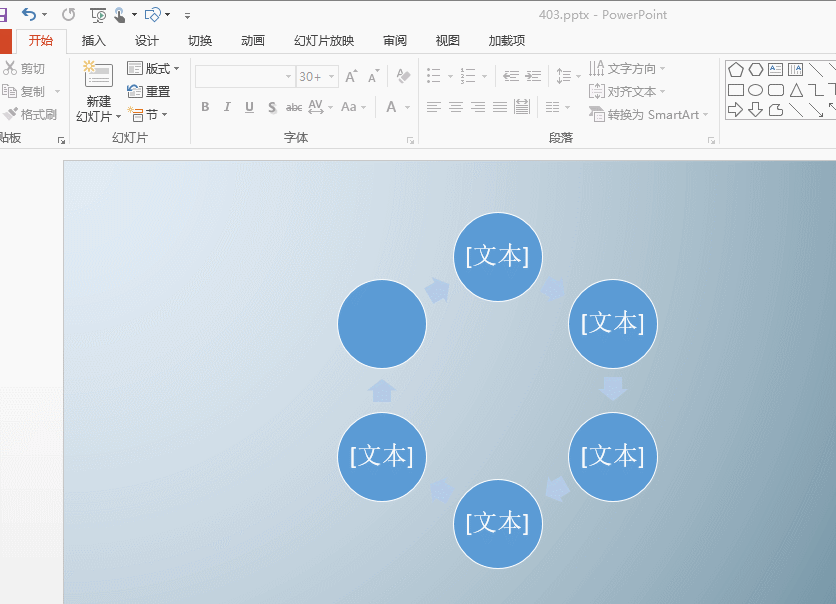Toggle Italic formatting
The height and width of the screenshot is (604, 836).
tap(227, 107)
